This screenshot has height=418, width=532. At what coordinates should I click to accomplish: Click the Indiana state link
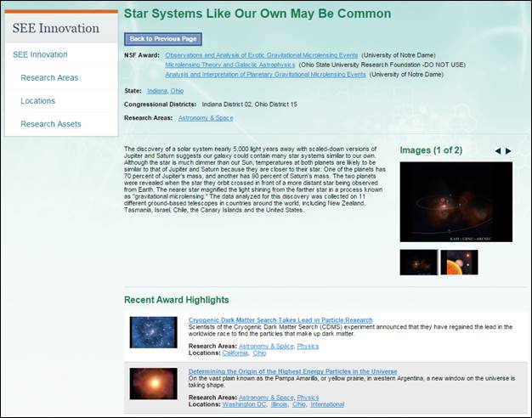156,90
